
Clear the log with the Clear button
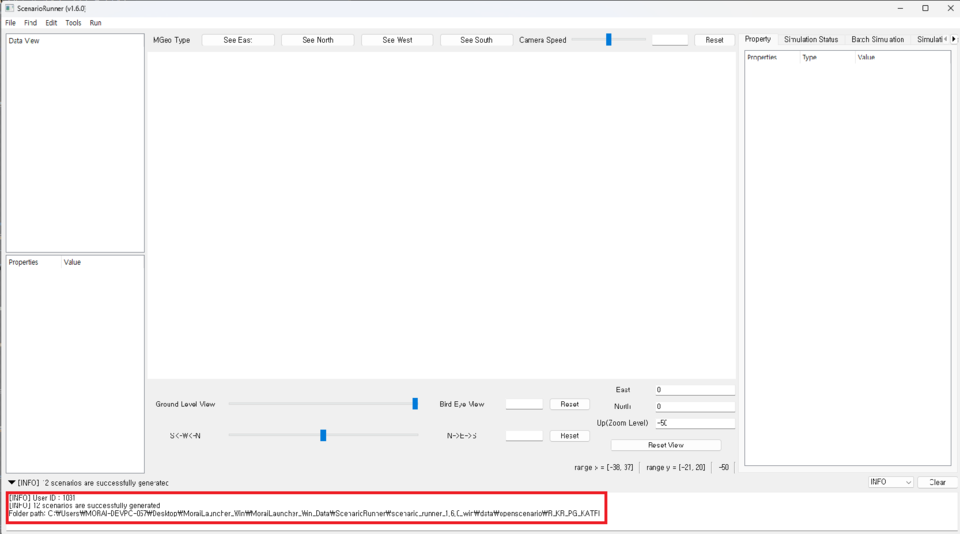point(937,482)
